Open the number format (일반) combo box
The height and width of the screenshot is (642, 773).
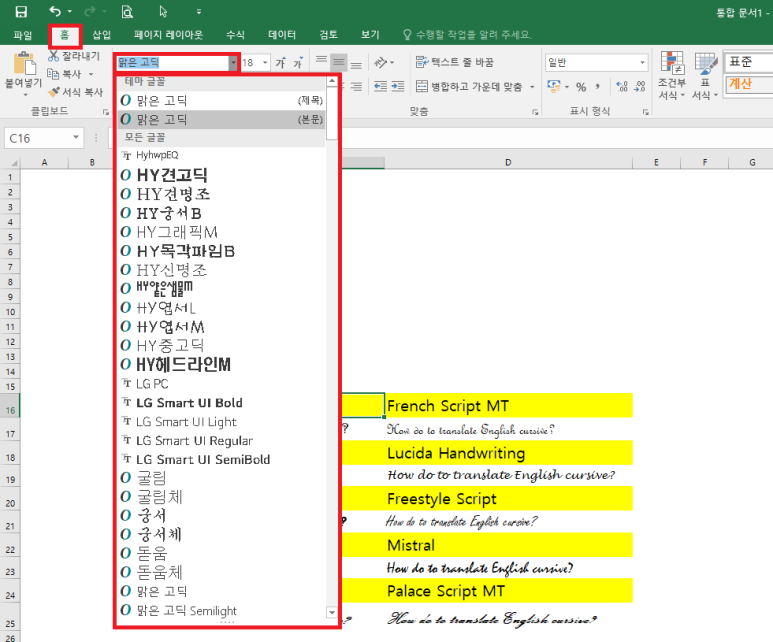click(596, 63)
